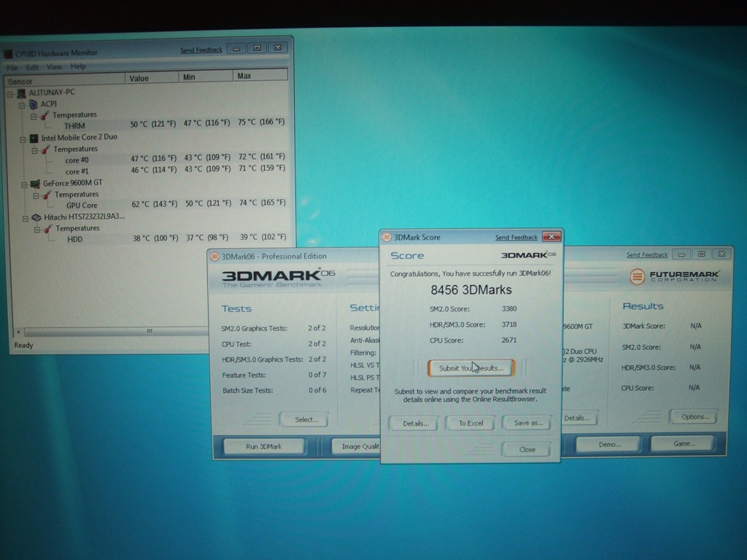The height and width of the screenshot is (560, 747).
Task: Click Details in the 3DMark06 main window
Action: coord(578,418)
